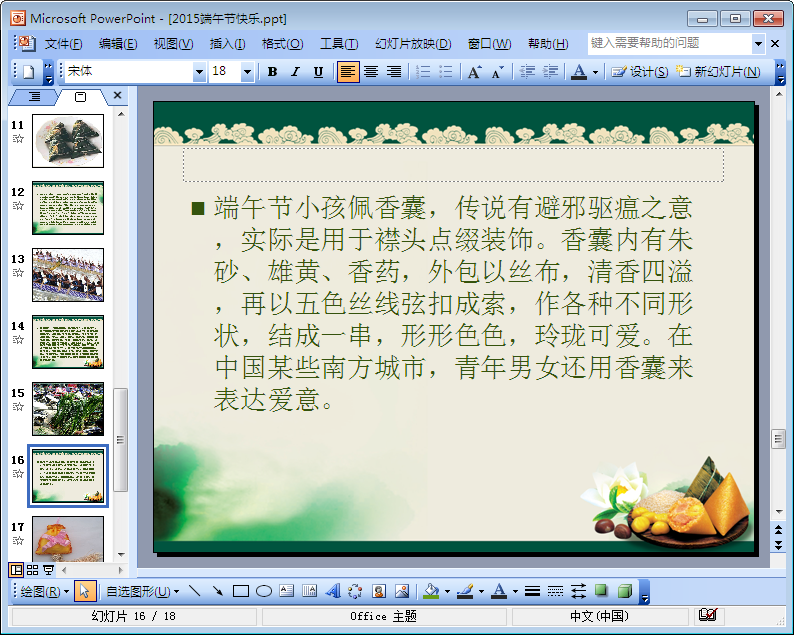Set text alignment to left
794x635 pixels.
347,72
